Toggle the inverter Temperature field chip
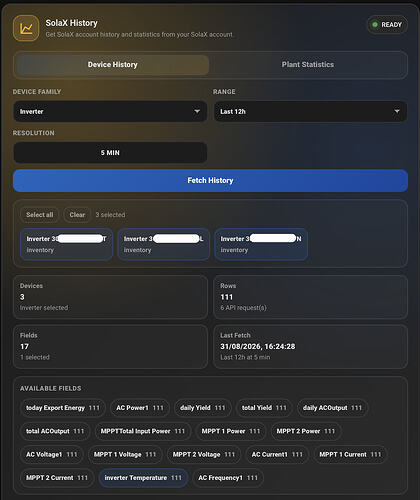 point(143,478)
